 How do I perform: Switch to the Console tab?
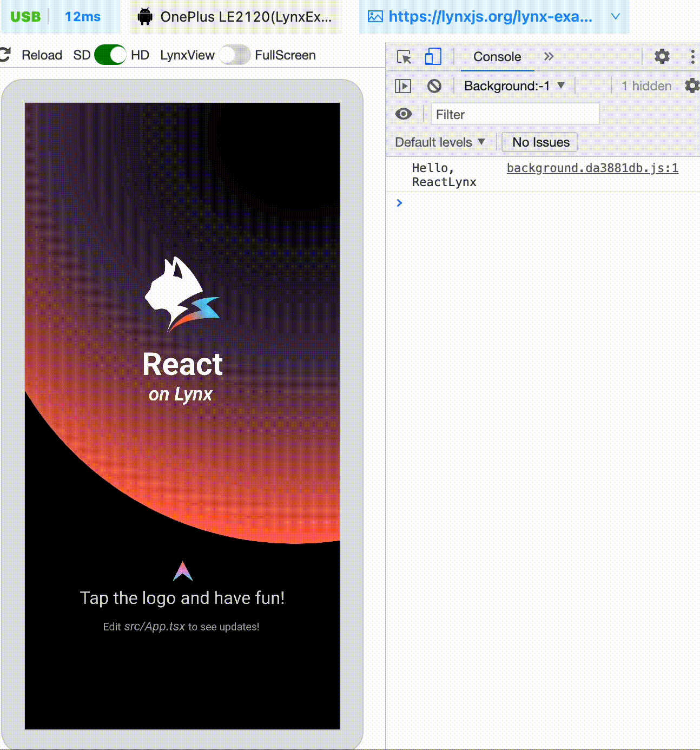497,57
